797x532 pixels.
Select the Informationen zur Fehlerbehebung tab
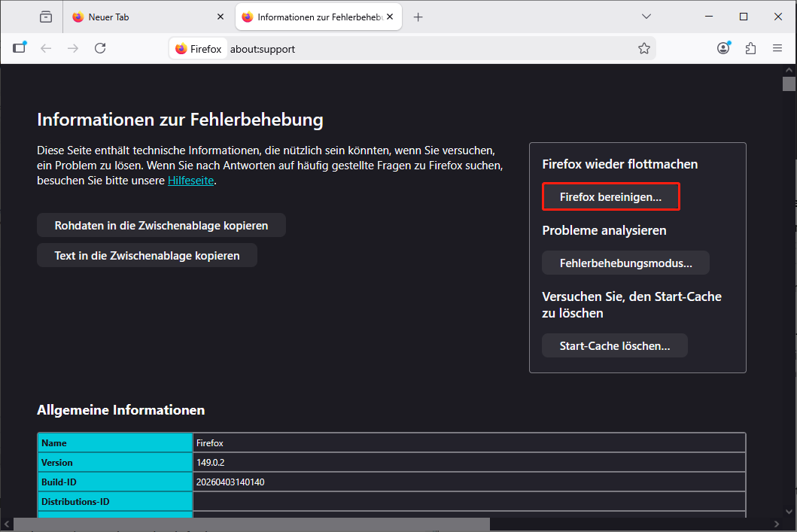pos(318,17)
